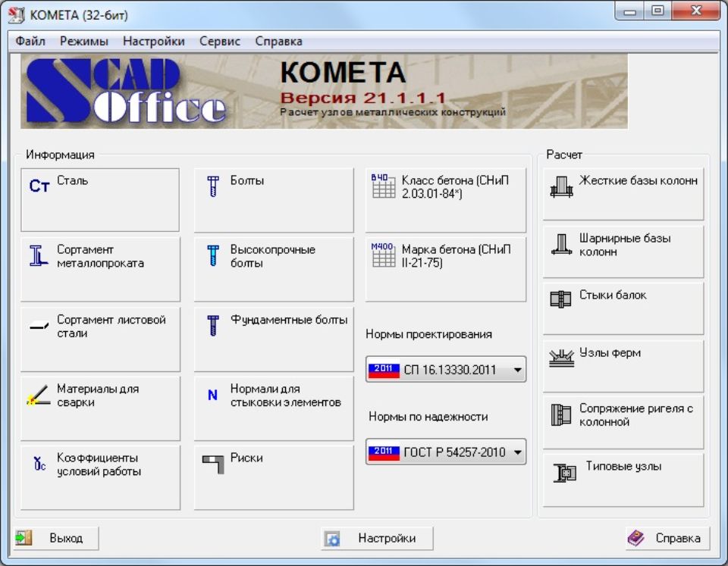This screenshot has width=728, height=566.
Task: Open the Настройки menu in menu bar
Action: pyautogui.click(x=154, y=41)
